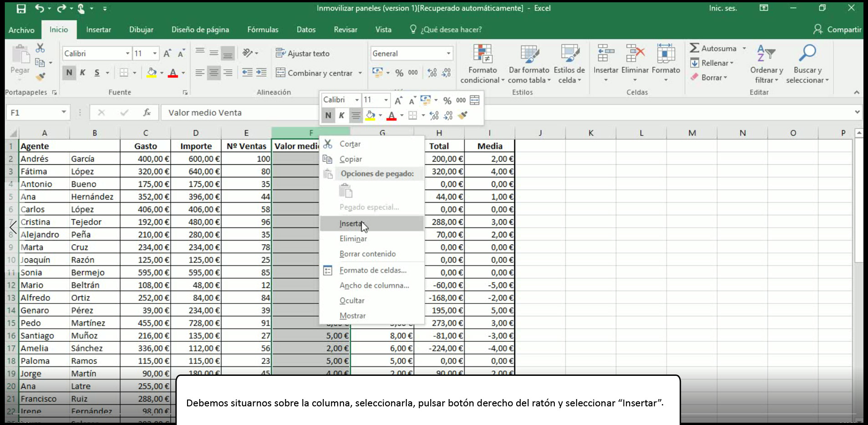This screenshot has width=868, height=425.
Task: Open the Formato condicional dropdown
Action: click(x=482, y=64)
